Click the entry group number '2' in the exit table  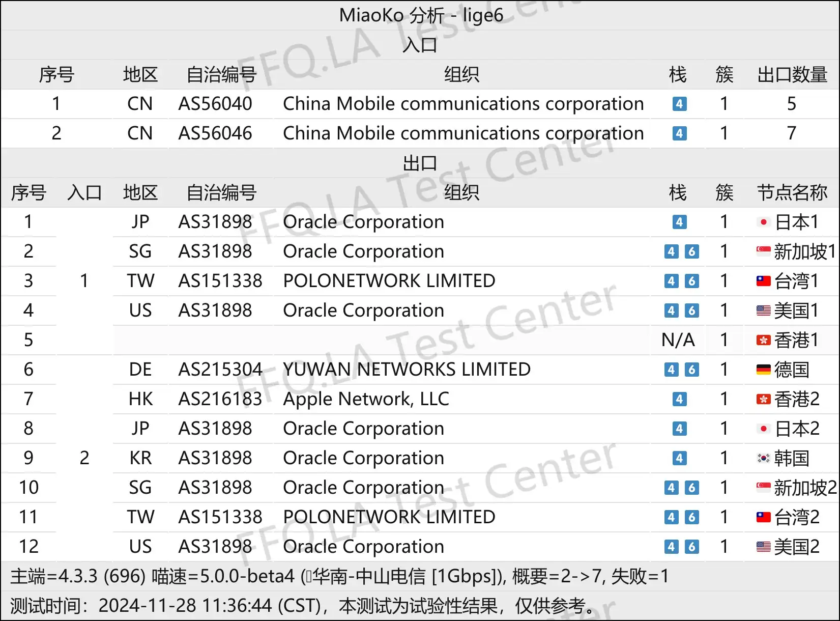(84, 458)
